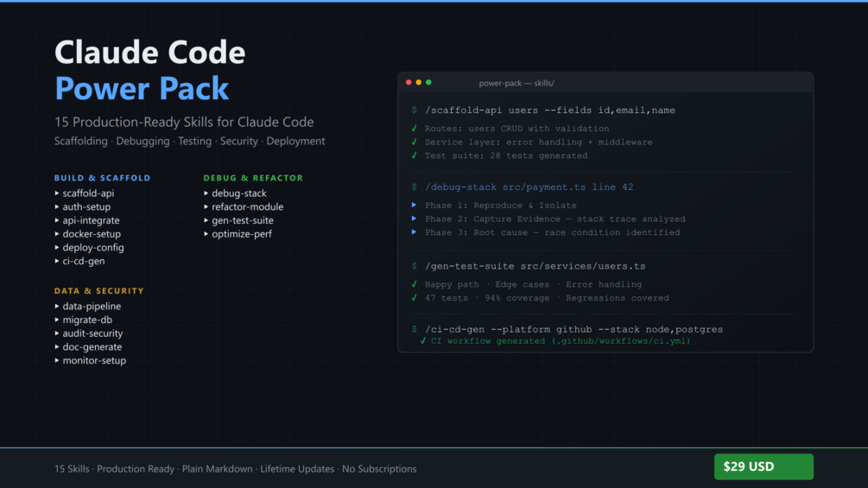Click the green maximize dot in terminal
This screenshot has width=868, height=488.
428,82
